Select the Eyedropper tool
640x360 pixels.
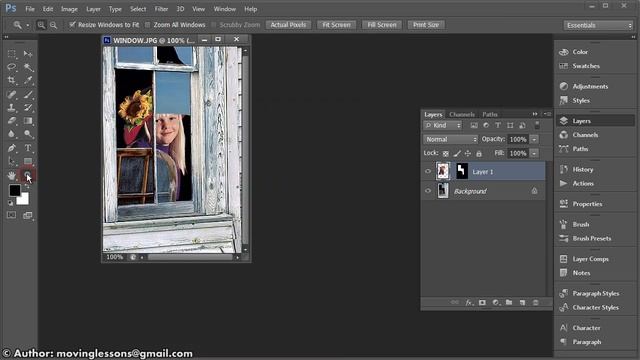point(28,80)
